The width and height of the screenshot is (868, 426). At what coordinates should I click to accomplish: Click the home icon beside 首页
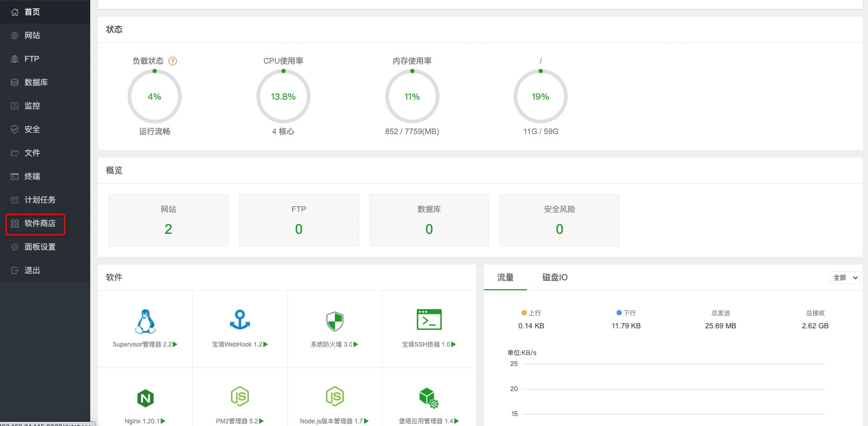click(15, 12)
